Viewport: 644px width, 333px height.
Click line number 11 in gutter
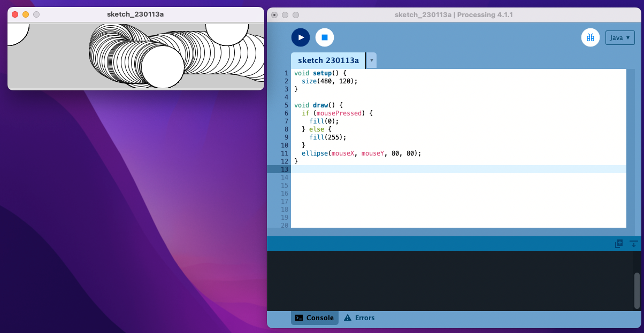point(285,153)
